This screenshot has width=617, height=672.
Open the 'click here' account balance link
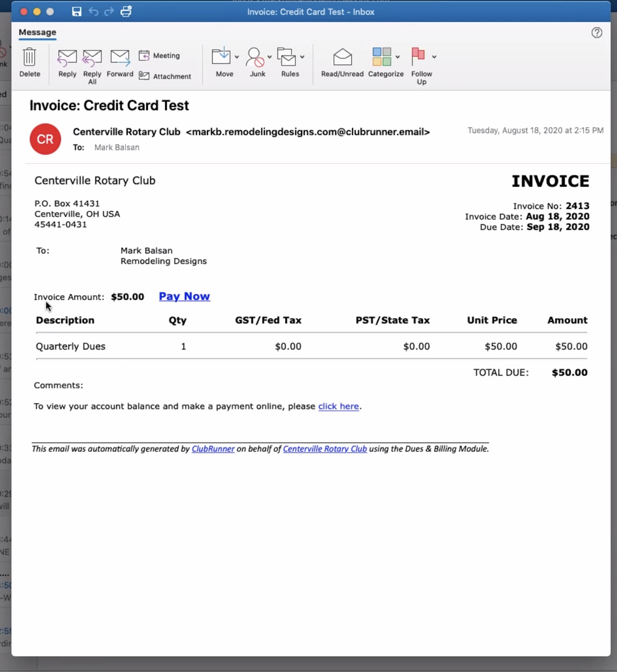[x=338, y=406]
